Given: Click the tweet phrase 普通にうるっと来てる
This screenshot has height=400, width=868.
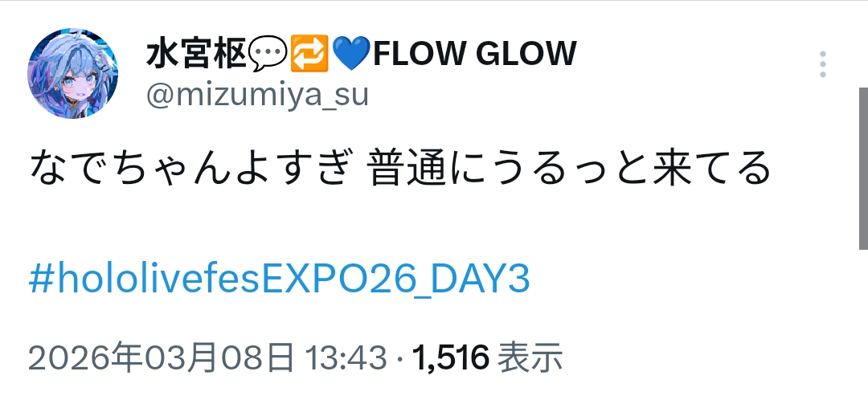Looking at the screenshot, I should coord(568,168).
